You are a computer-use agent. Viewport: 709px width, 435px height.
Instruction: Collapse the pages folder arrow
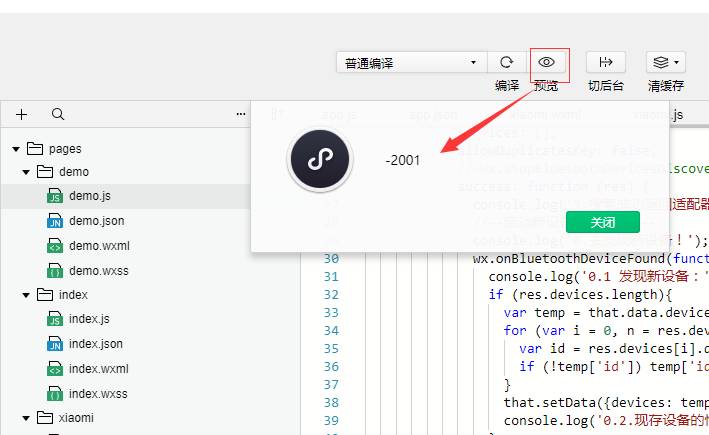pos(16,149)
